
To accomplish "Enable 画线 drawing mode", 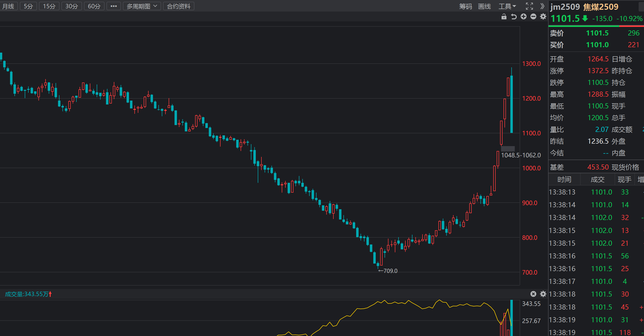I will tap(484, 6).
